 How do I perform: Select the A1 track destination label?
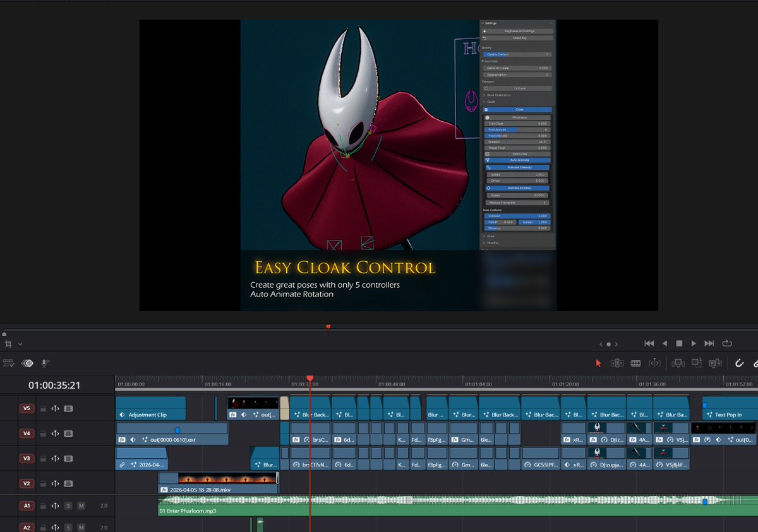tap(27, 505)
